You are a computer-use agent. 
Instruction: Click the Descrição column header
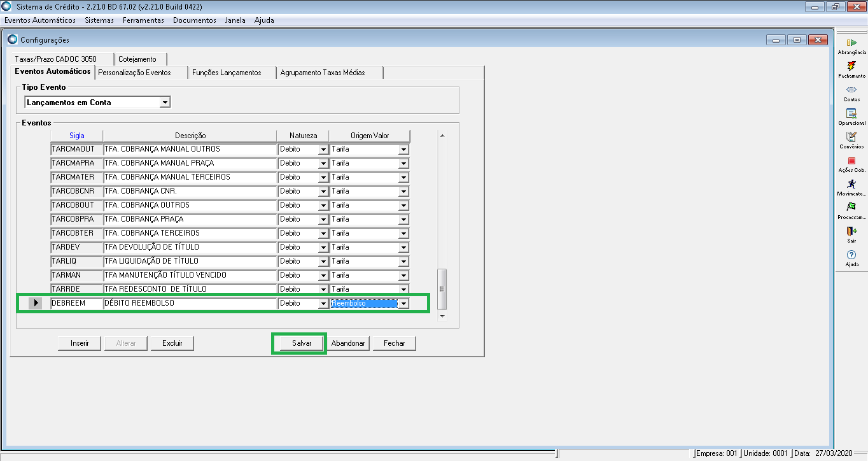click(x=190, y=136)
